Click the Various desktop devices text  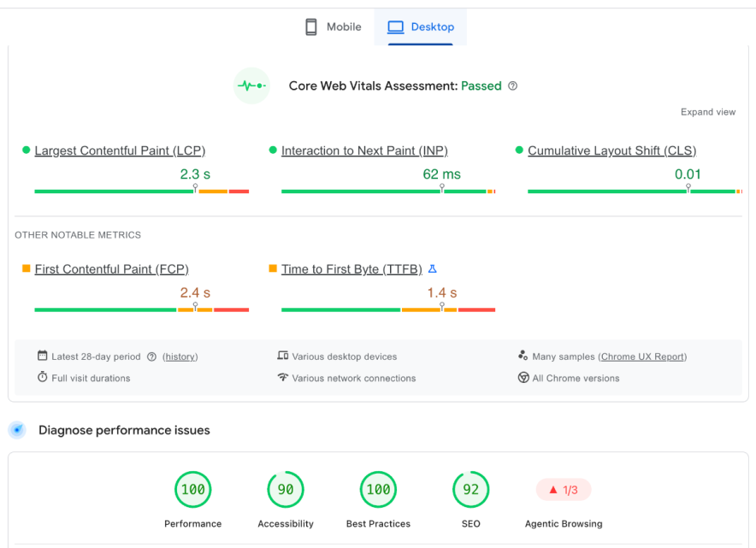(345, 356)
